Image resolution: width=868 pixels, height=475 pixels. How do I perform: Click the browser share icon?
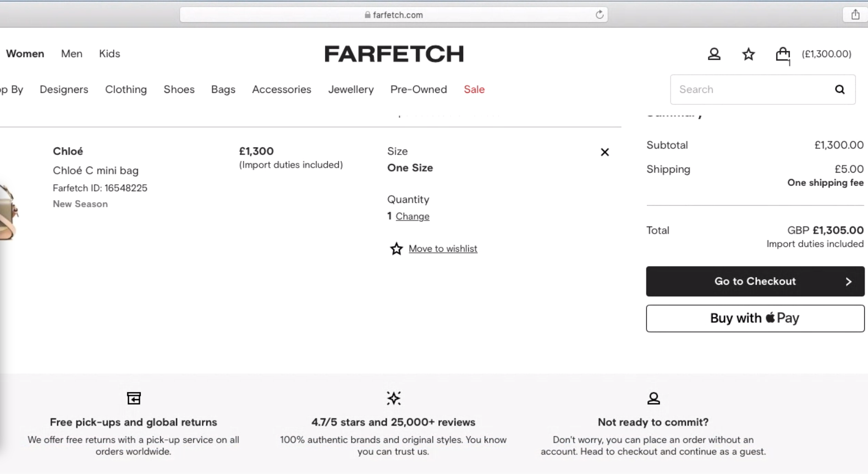pos(855,15)
